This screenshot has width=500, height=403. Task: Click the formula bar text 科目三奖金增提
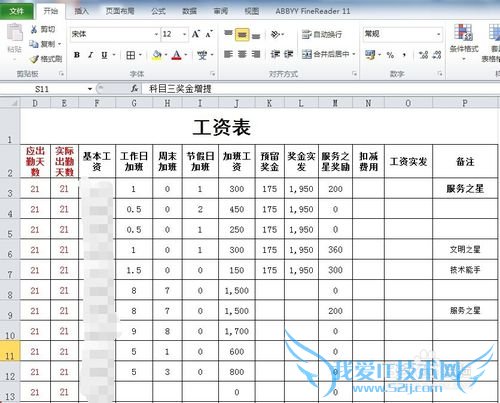pos(180,89)
